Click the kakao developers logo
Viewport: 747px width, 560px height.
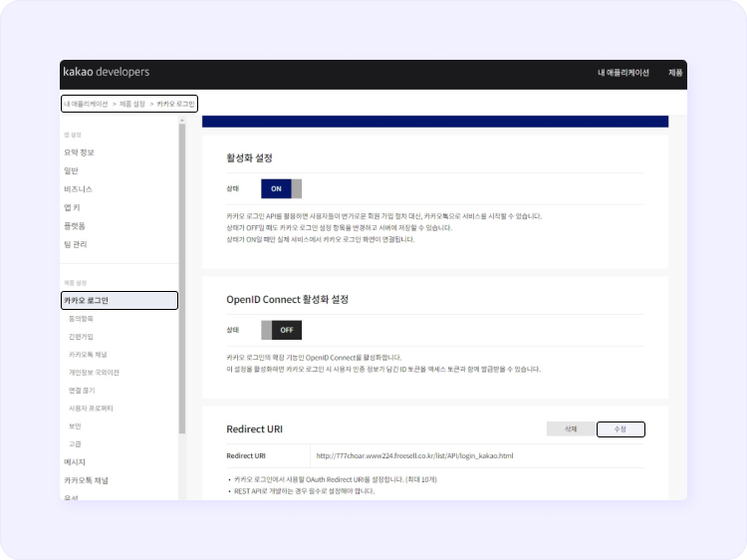[x=107, y=72]
